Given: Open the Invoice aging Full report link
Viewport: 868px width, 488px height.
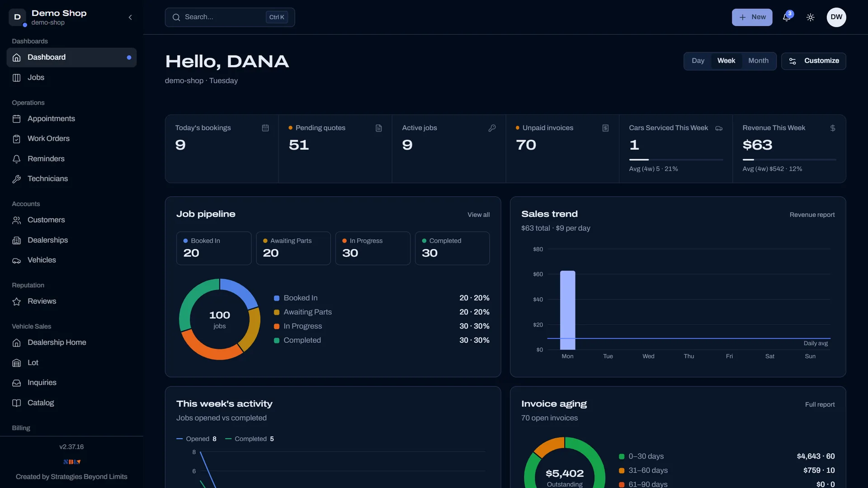Looking at the screenshot, I should pyautogui.click(x=820, y=404).
